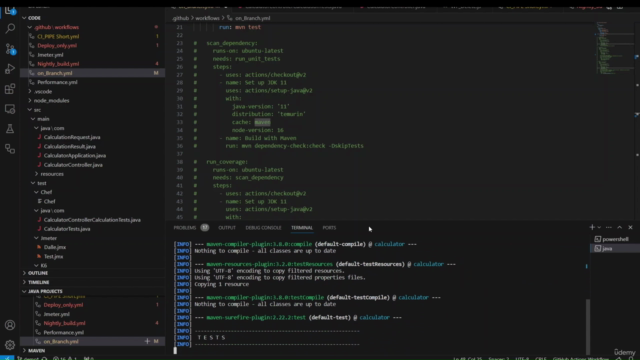The image size is (640, 360).
Task: Collapse the JAVA PROJECTS section
Action: (x=45, y=291)
